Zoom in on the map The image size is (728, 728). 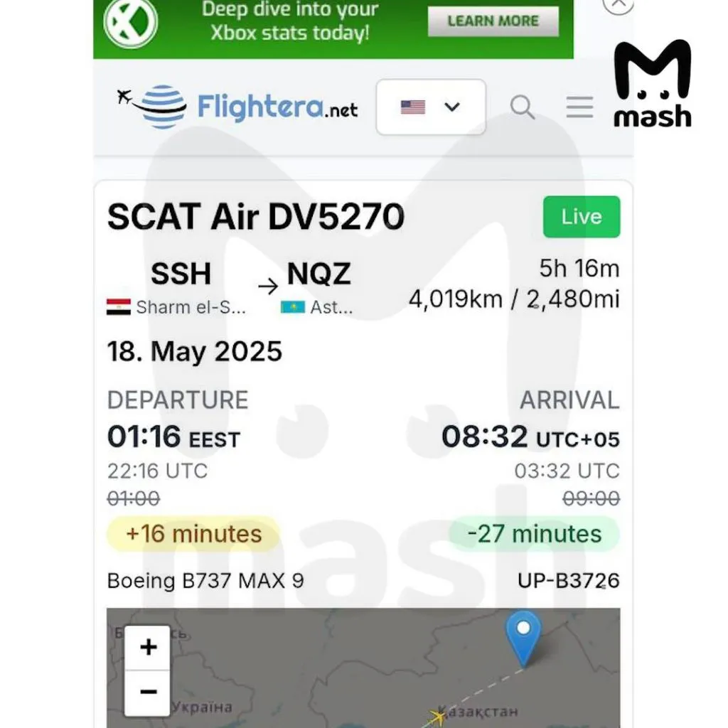pyautogui.click(x=148, y=648)
